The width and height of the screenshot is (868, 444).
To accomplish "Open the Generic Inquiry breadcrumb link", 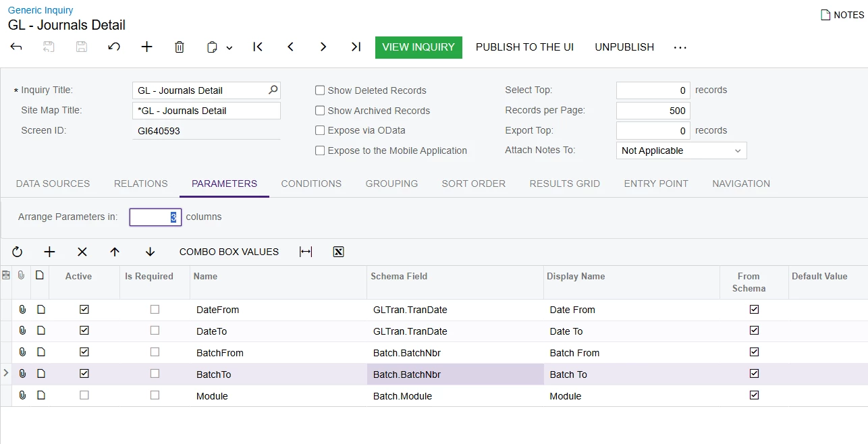I will pos(40,10).
